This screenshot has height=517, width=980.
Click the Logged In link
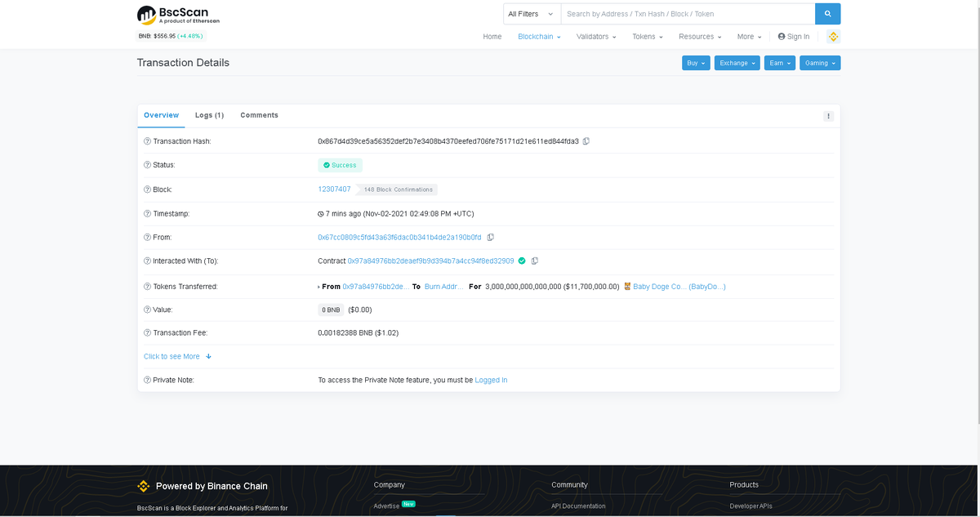[x=491, y=381]
